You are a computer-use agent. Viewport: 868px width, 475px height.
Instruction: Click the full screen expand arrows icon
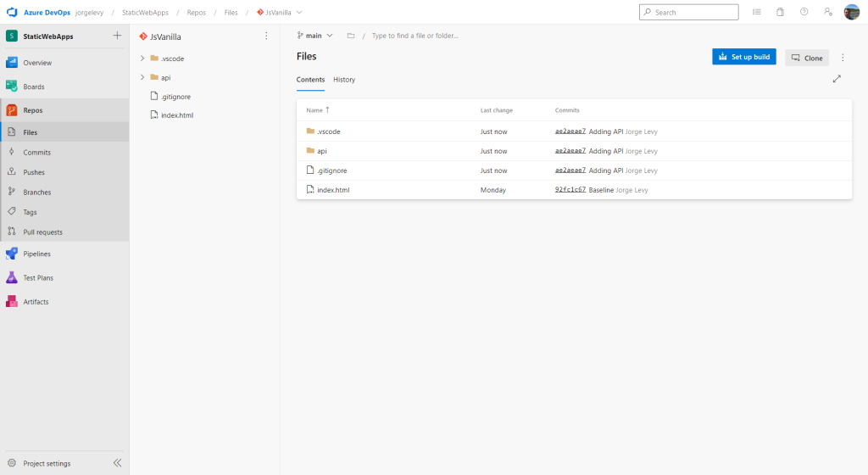(x=837, y=79)
